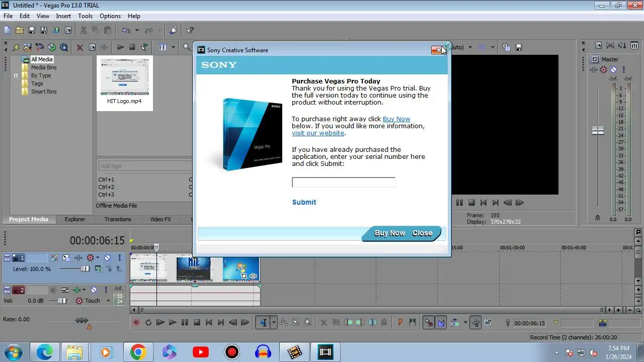
Task: Toggle Auto Preview in Project Media toolbar
Action: click(144, 47)
